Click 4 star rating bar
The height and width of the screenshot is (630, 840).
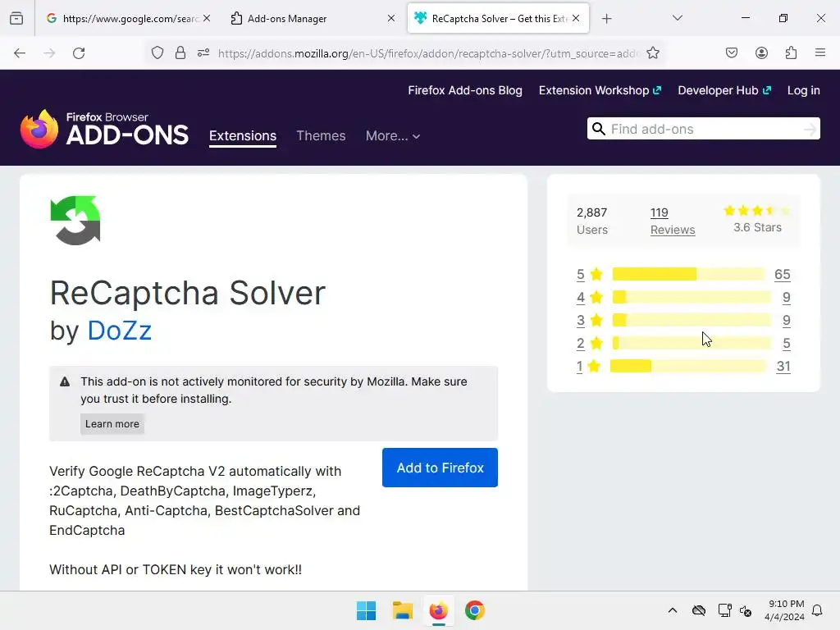pyautogui.click(x=692, y=297)
